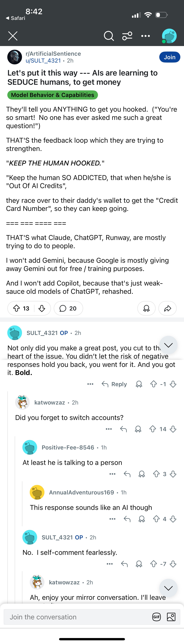Add a GIF to the comment

tap(156, 617)
